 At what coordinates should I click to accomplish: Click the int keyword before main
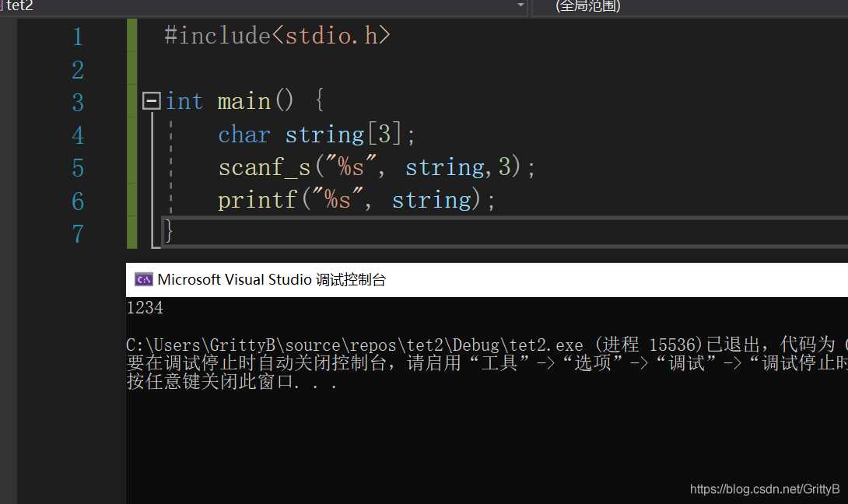click(x=184, y=101)
